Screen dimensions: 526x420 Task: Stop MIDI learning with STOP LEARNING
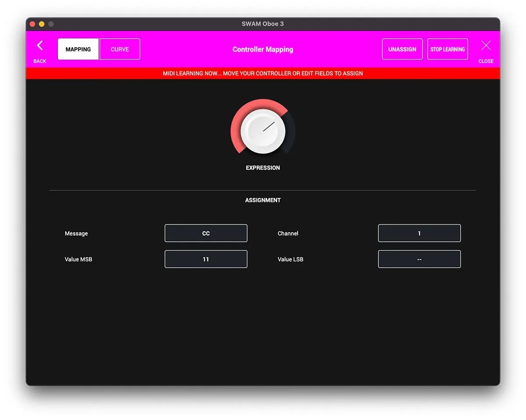[x=448, y=49]
